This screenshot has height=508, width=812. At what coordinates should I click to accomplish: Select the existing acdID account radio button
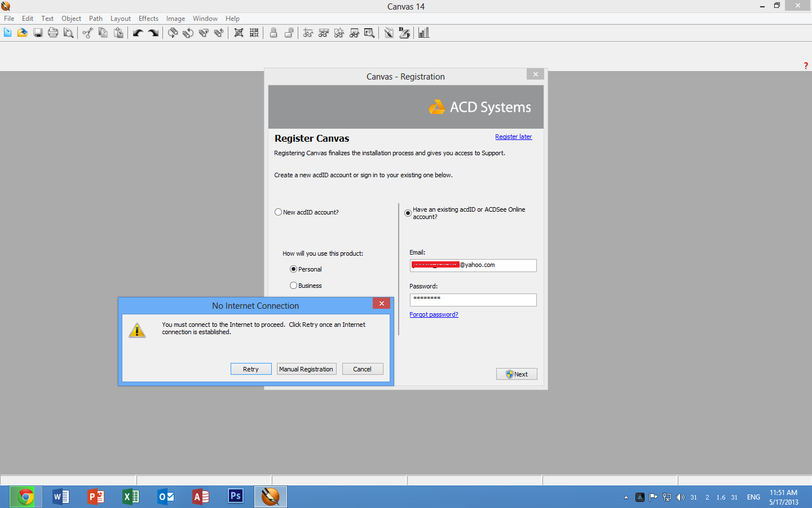pos(408,213)
